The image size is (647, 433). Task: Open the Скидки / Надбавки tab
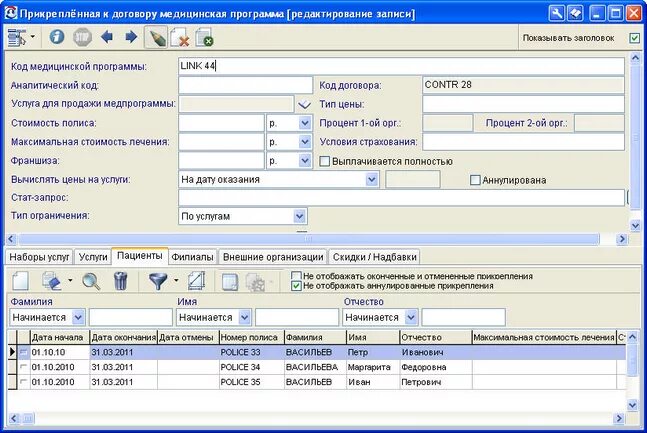pyautogui.click(x=374, y=257)
